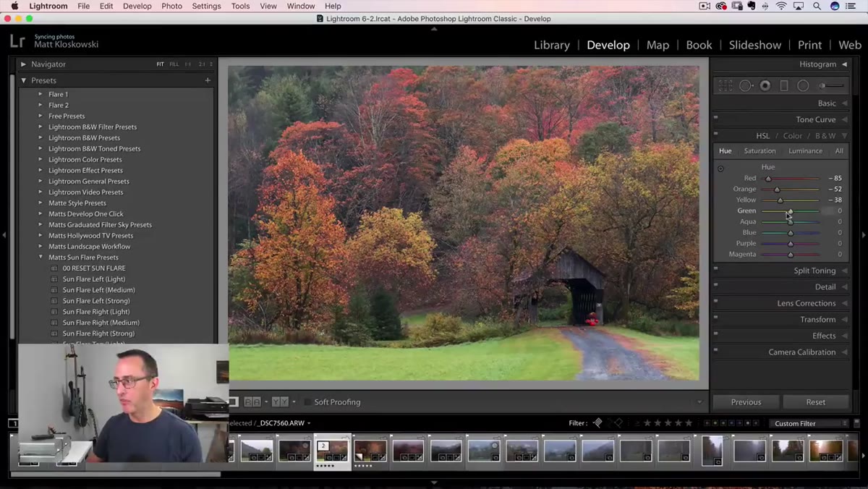Select the Saturation tab in HSL
Image resolution: width=868 pixels, height=489 pixels.
[x=759, y=151]
